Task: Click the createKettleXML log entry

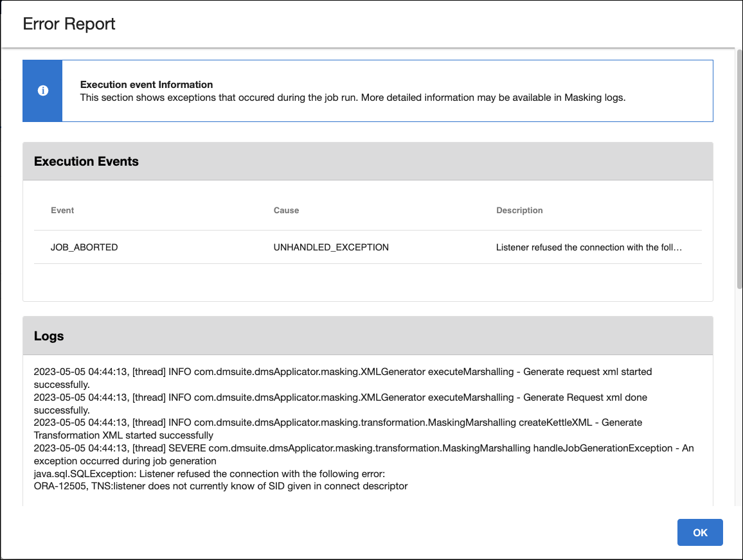Action: coord(337,423)
